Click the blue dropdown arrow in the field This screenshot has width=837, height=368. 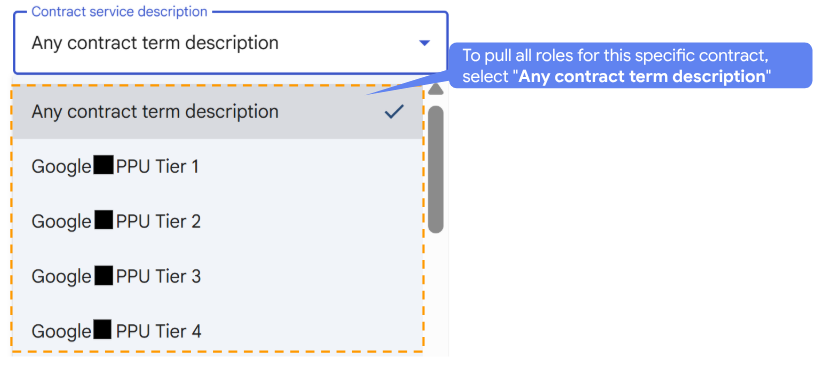[x=424, y=43]
